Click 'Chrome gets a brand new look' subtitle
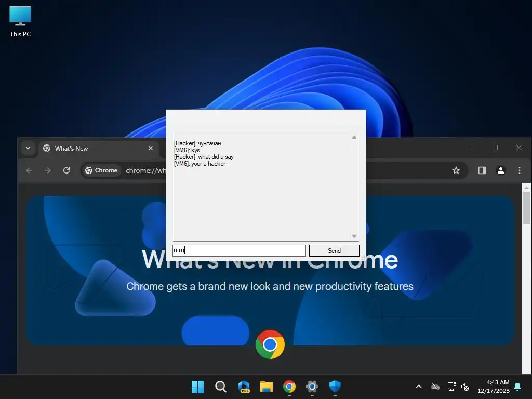Viewport: 532px width, 399px height. (270, 286)
